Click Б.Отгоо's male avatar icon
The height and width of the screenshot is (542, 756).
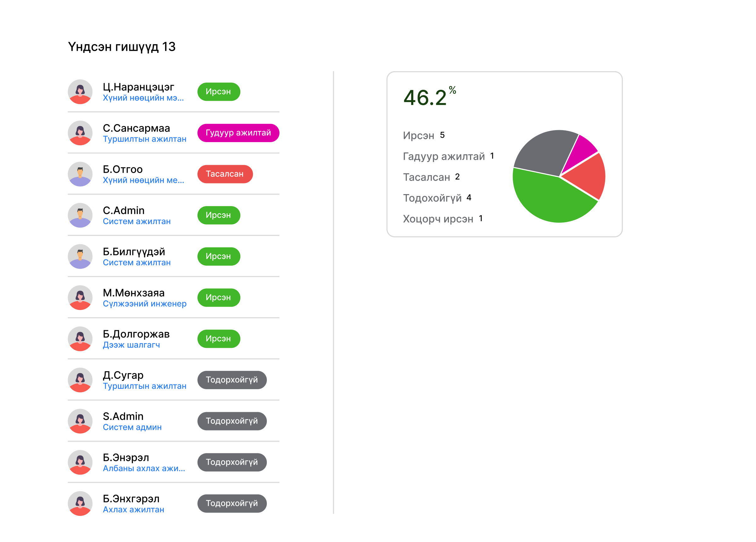click(x=80, y=174)
